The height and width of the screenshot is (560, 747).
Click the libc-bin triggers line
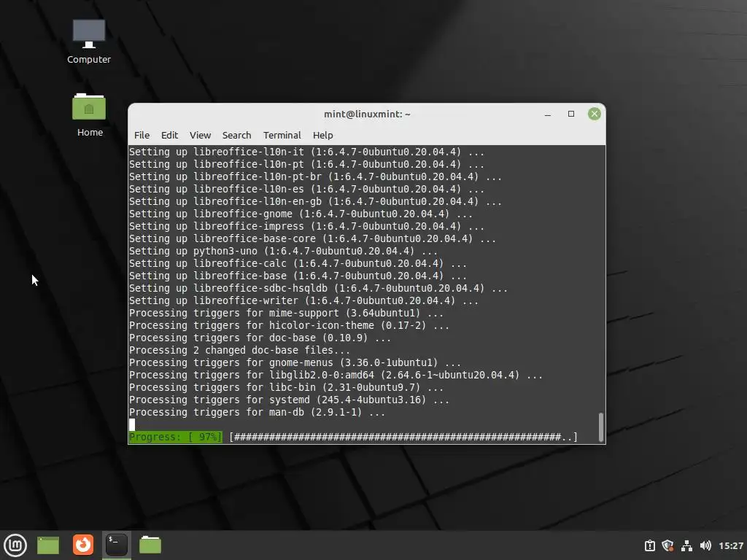(x=286, y=387)
